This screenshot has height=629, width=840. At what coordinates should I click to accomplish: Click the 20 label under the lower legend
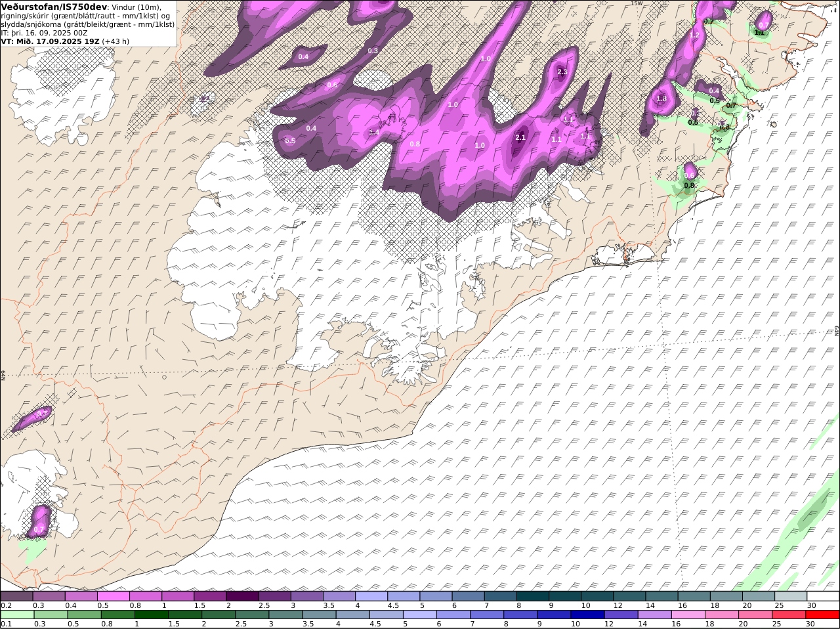[744, 624]
